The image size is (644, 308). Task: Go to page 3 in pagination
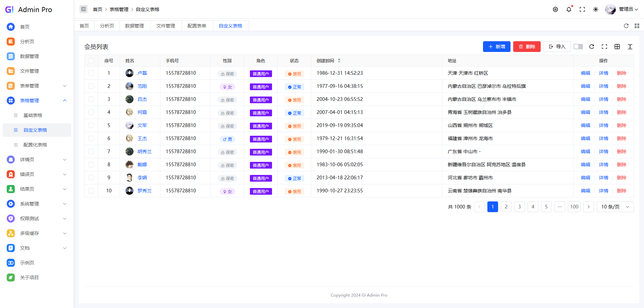coord(520,207)
